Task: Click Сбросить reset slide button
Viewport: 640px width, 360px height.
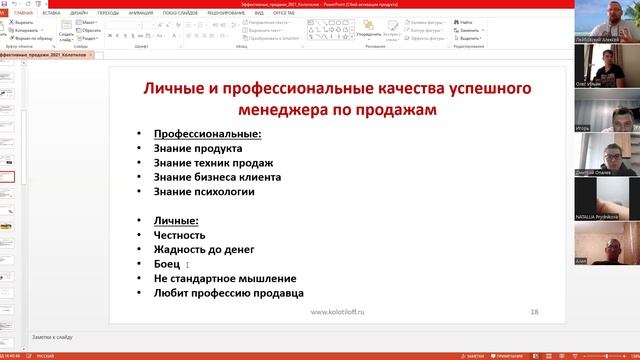Action: point(88,30)
